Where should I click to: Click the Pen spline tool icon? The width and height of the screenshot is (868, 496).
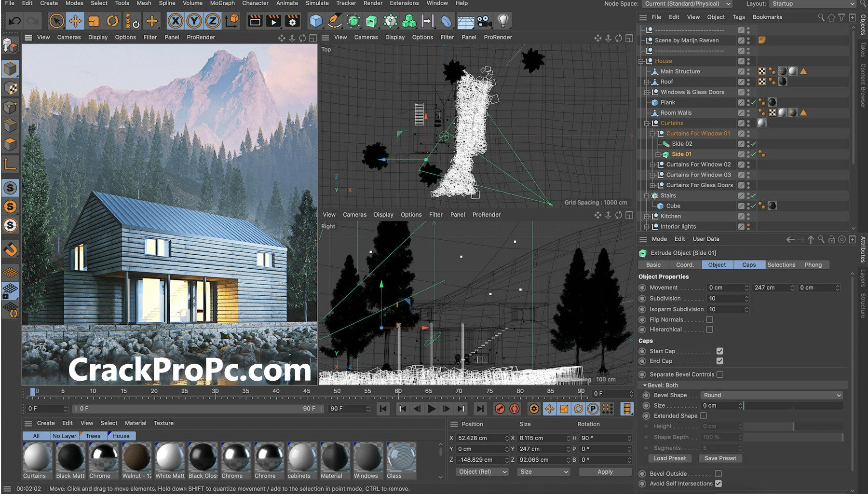point(335,21)
